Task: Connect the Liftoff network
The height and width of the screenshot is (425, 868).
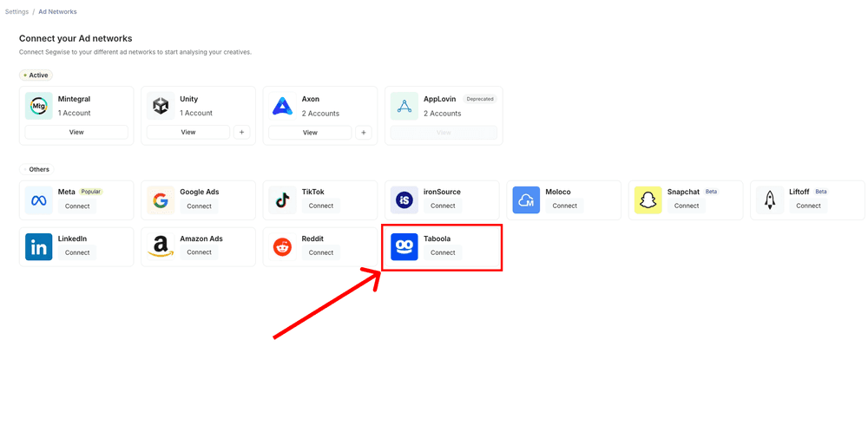Action: tap(807, 206)
